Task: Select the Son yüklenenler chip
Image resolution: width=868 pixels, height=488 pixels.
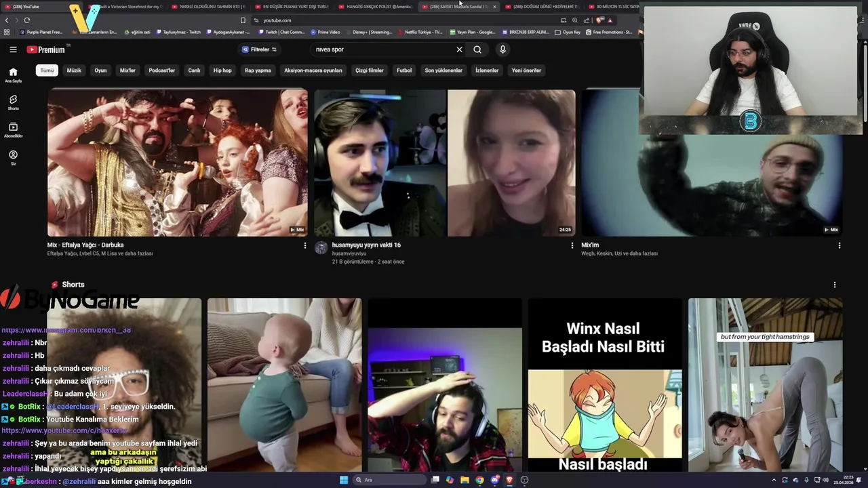Action: 443,70
